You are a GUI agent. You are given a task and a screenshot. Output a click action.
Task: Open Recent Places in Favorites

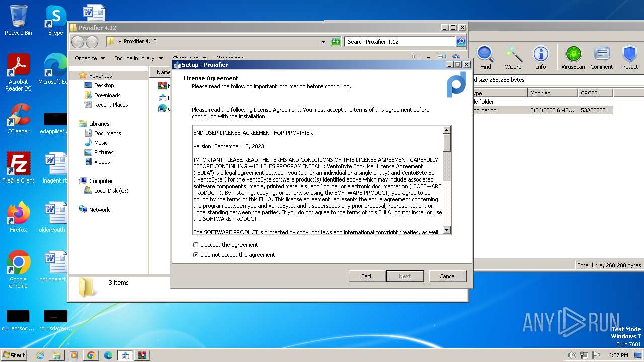111,105
